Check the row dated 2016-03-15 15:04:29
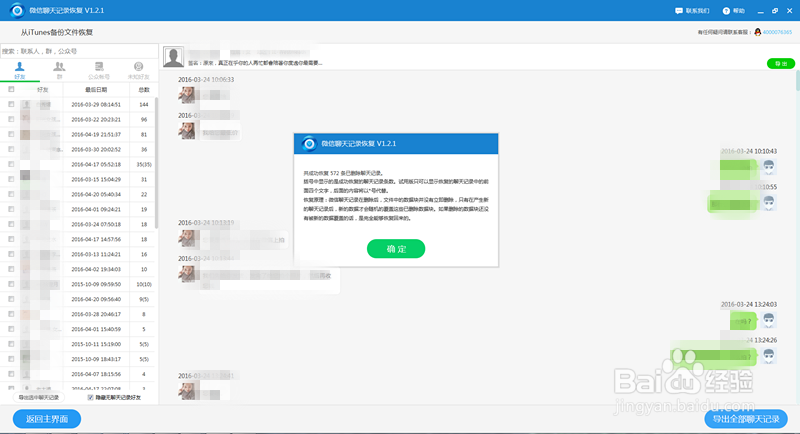Image resolution: width=800 pixels, height=434 pixels. 11,179
